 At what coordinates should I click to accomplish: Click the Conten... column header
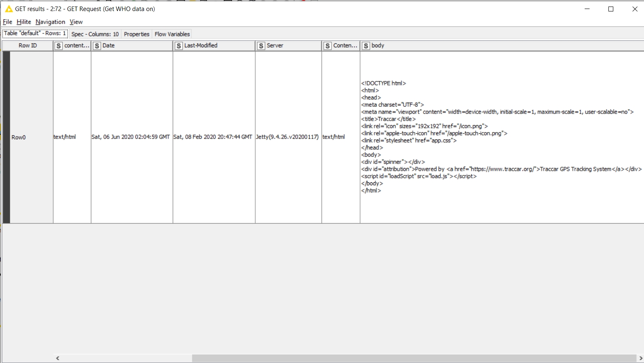341,45
